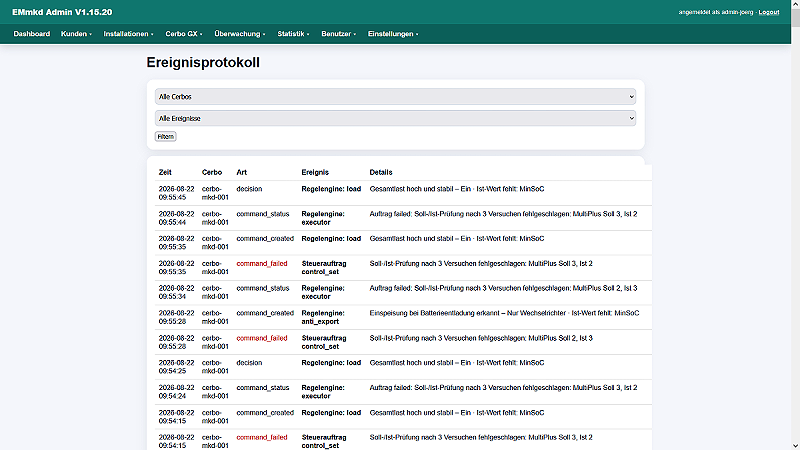The width and height of the screenshot is (800, 450).
Task: Click the Filtern button
Action: [x=165, y=137]
